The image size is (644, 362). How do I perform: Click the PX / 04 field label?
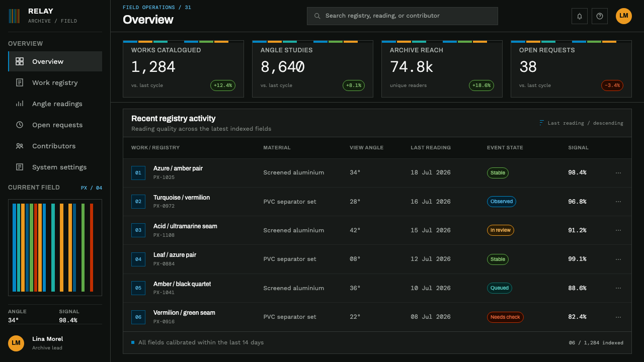point(92,188)
